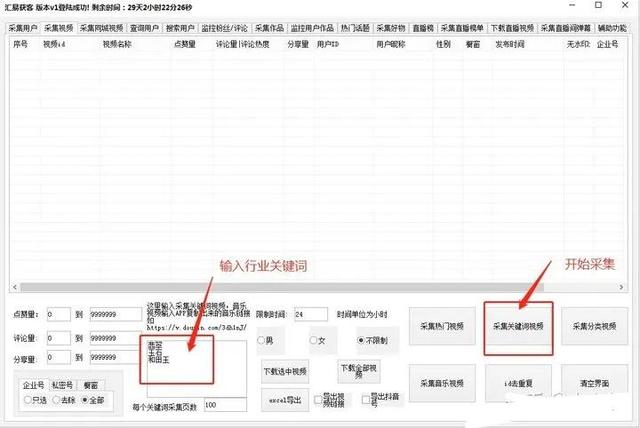Focus the 点赞量 maximum 9999999 field
Screen dimensions: 640x428
116,314
